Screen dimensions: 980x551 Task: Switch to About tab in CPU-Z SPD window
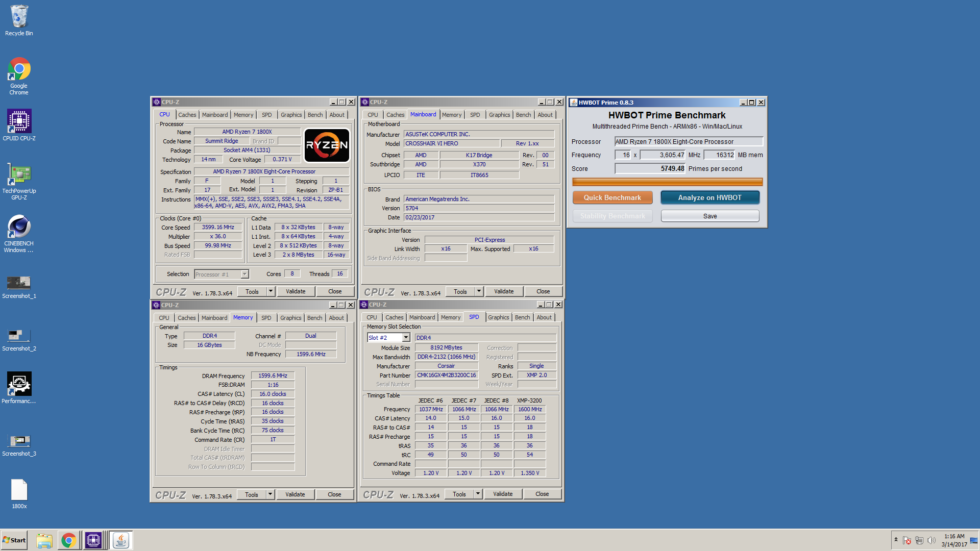[544, 317]
